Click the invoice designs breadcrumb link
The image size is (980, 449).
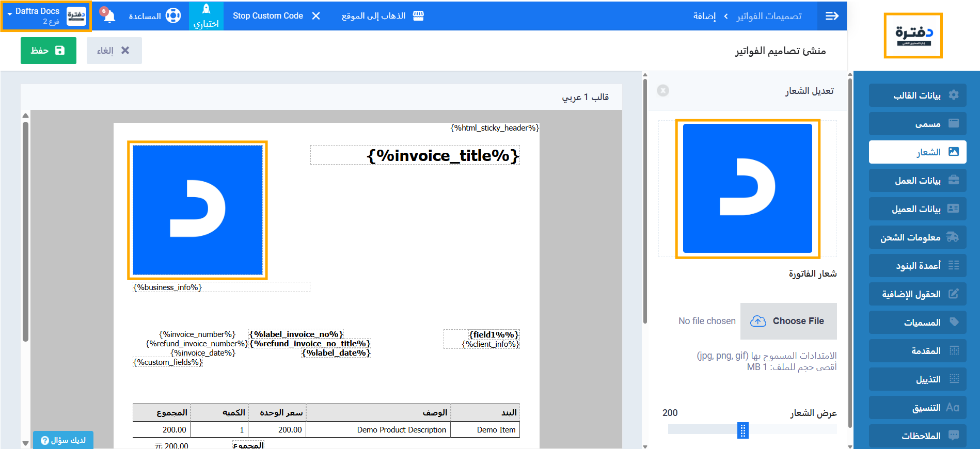click(769, 16)
